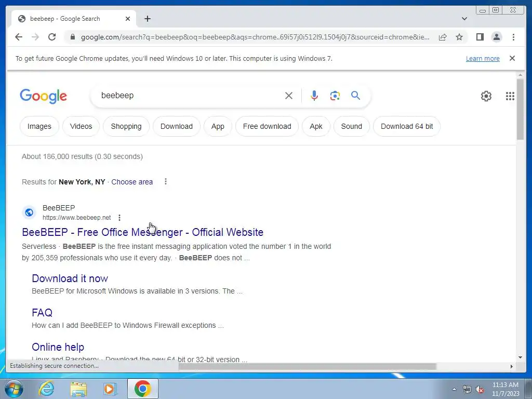The width and height of the screenshot is (532, 399).
Task: Select the Download 64 bit chip
Action: [x=407, y=126]
